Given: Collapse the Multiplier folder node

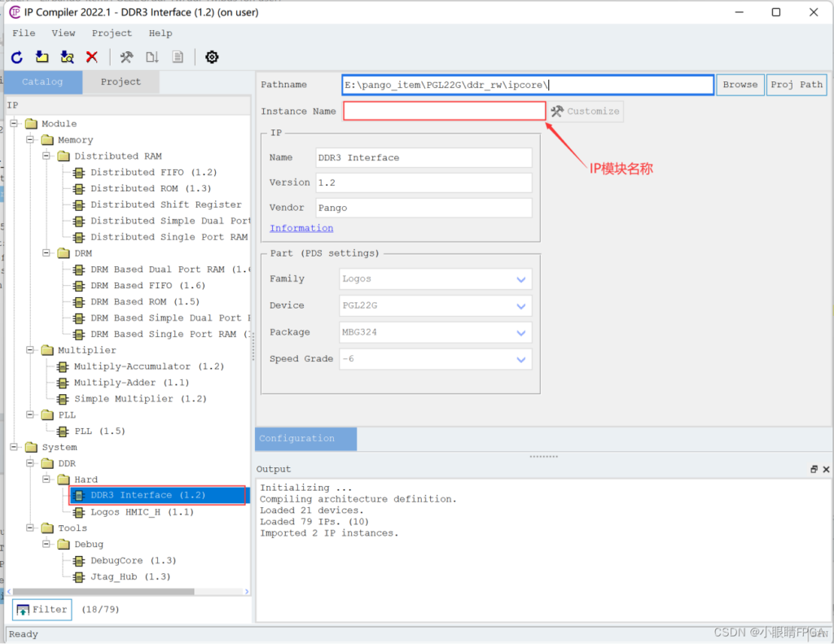Looking at the screenshot, I should click(x=30, y=350).
